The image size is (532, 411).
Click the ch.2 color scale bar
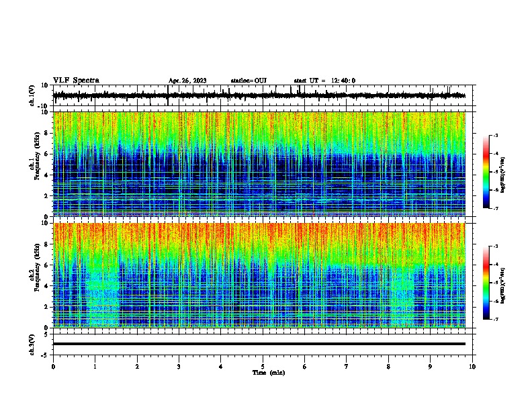click(x=486, y=283)
